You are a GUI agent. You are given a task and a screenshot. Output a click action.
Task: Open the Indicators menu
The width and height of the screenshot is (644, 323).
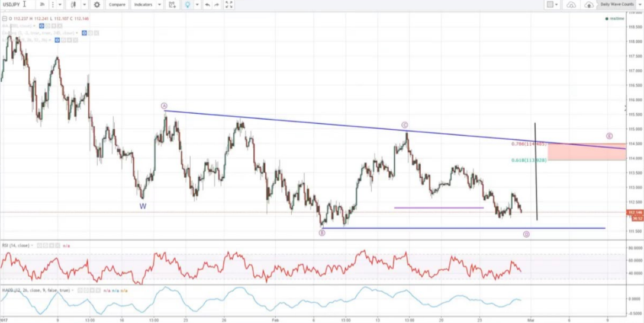tap(143, 5)
